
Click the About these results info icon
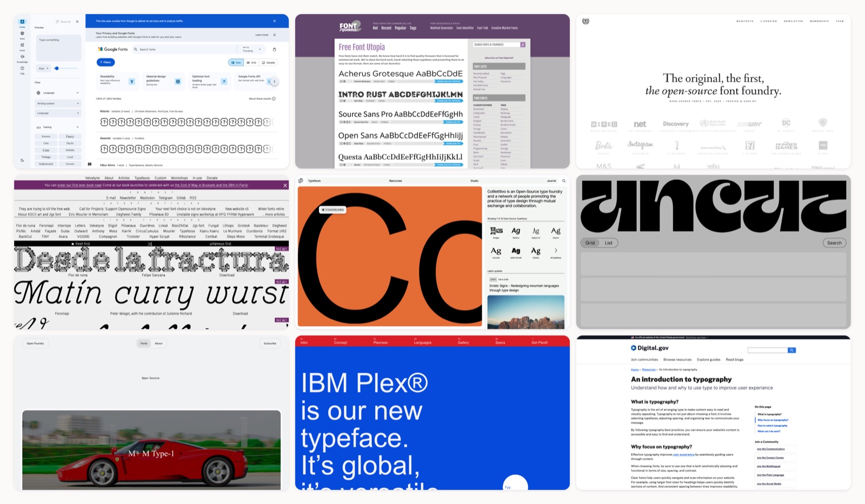274,99
